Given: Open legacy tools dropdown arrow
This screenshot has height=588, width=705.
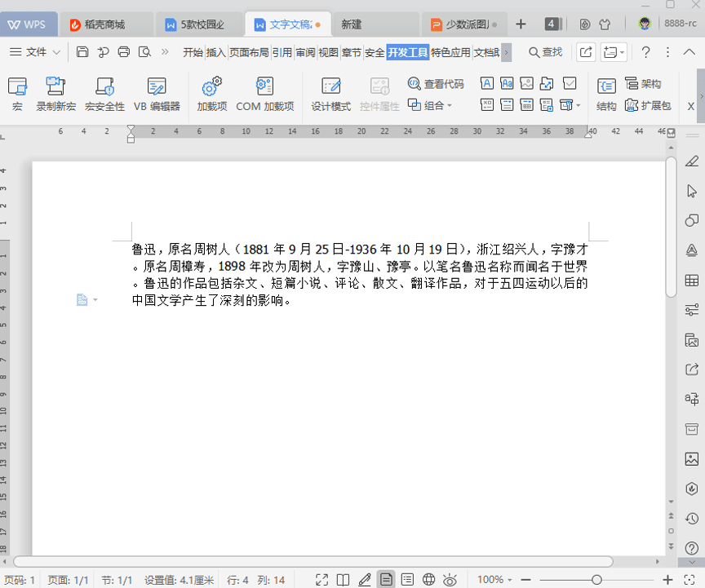Looking at the screenshot, I should 579,105.
